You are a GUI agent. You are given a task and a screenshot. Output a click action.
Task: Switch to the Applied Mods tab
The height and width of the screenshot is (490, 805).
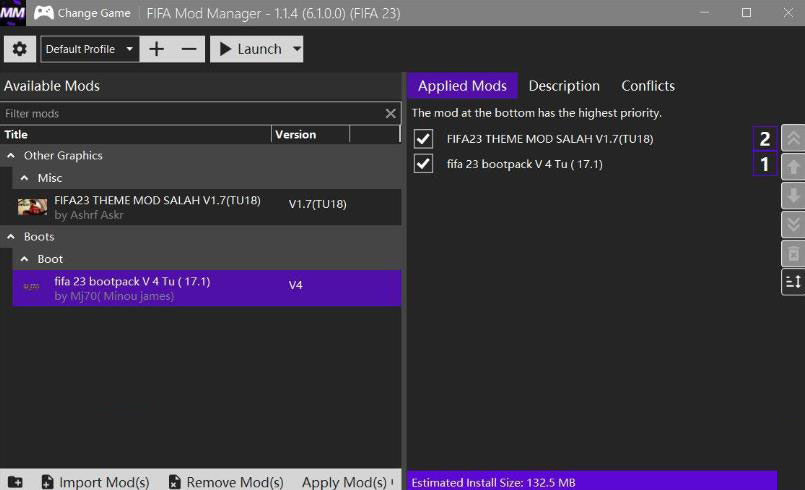pos(462,86)
